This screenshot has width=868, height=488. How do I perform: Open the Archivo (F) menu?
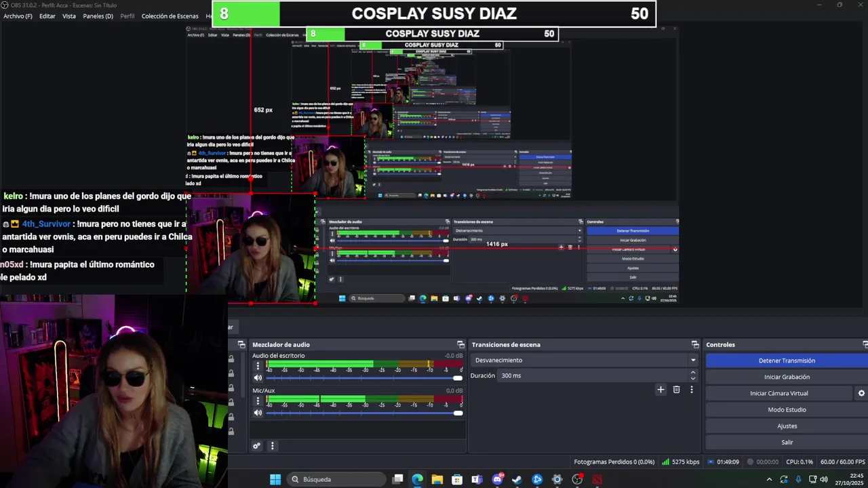tap(18, 16)
